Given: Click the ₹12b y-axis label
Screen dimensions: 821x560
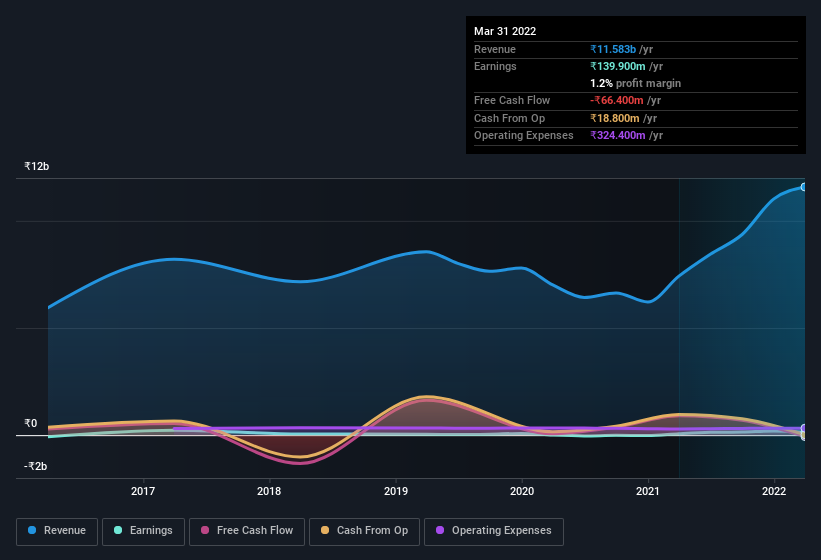Looking at the screenshot, I should (x=37, y=166).
